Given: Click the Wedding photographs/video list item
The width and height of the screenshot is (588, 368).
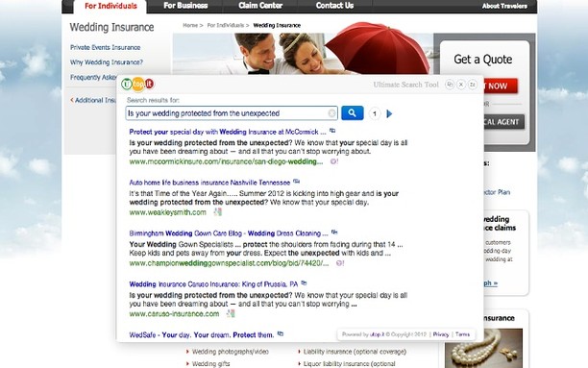Looking at the screenshot, I should click(x=231, y=352).
